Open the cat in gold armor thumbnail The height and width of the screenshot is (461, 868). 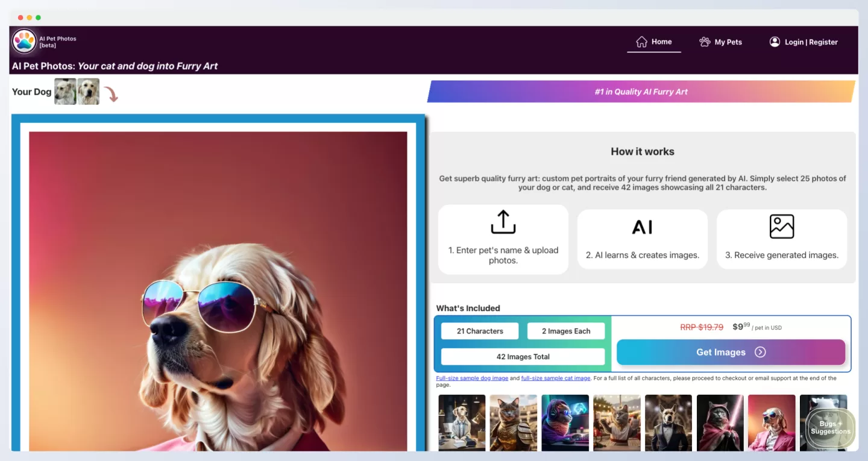pyautogui.click(x=514, y=422)
